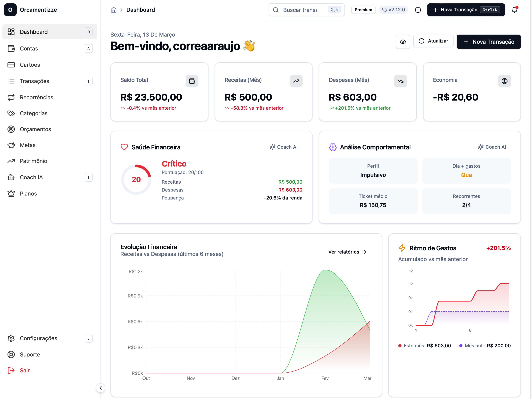Viewport: 532px width, 399px height.
Task: Select Sair to log out
Action: pos(24,370)
